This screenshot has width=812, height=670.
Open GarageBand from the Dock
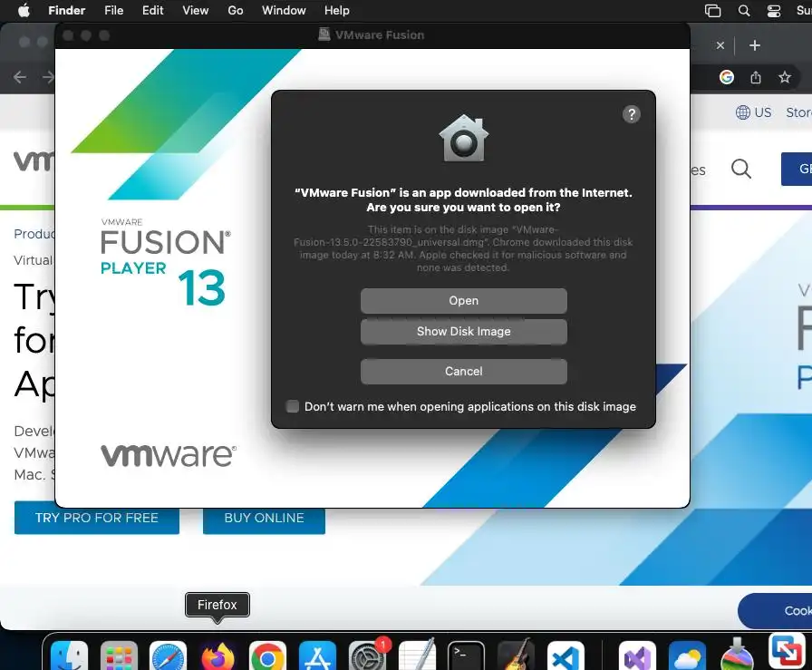[516, 655]
